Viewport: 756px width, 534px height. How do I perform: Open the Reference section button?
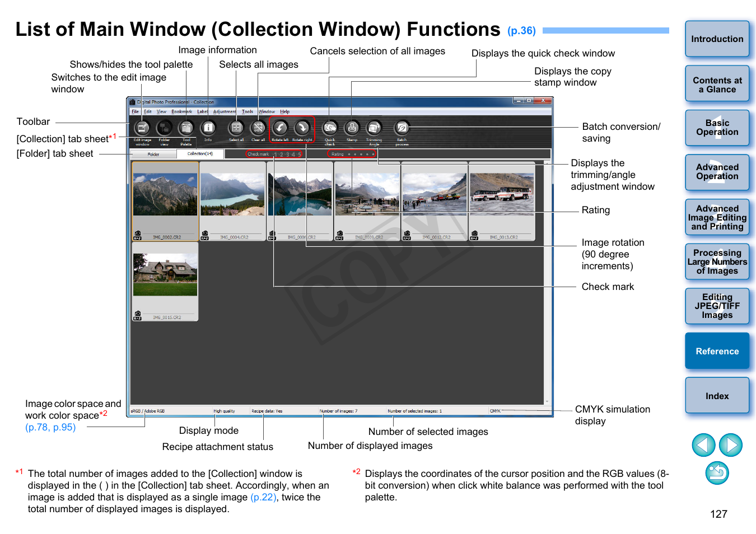point(717,351)
